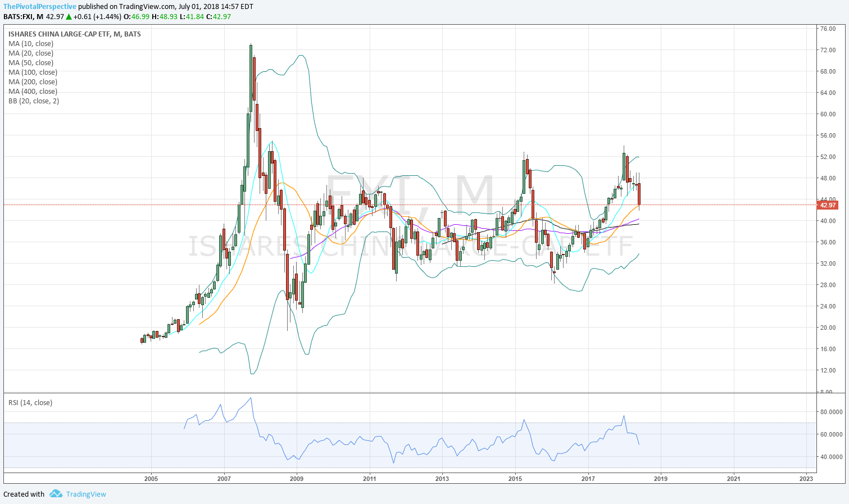The height and width of the screenshot is (504, 849).
Task: Click the BATS:FXI symbol text
Action: pyautogui.click(x=20, y=16)
